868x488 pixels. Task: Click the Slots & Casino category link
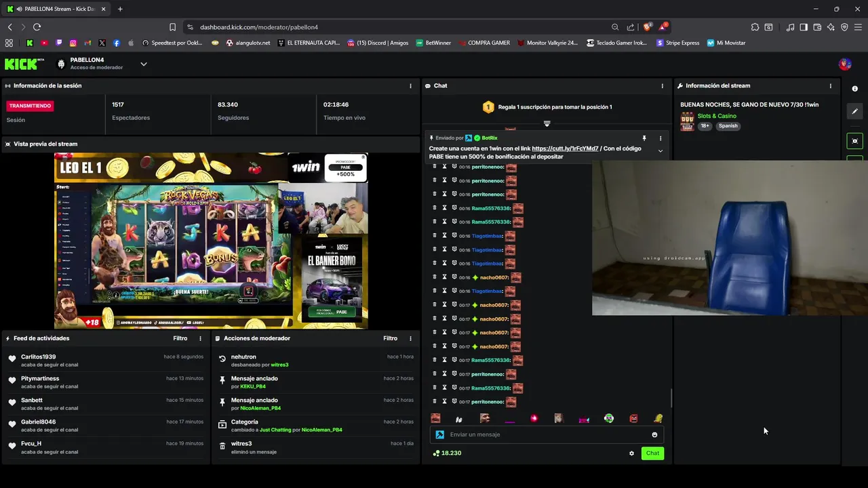(x=717, y=116)
